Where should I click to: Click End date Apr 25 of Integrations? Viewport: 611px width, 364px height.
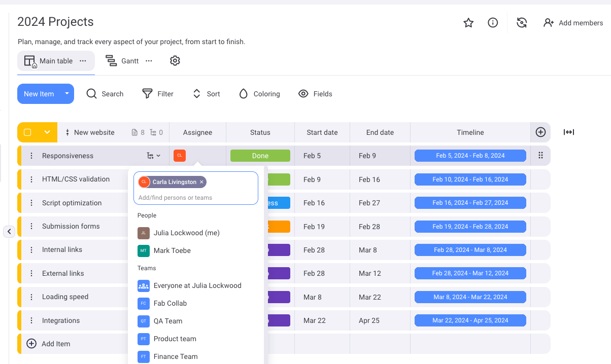[369, 320]
